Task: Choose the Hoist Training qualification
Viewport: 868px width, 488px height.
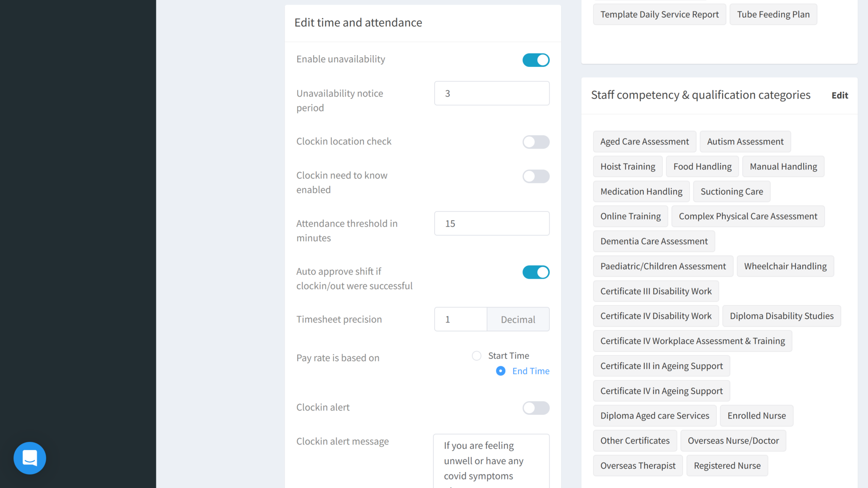Action: tap(628, 166)
